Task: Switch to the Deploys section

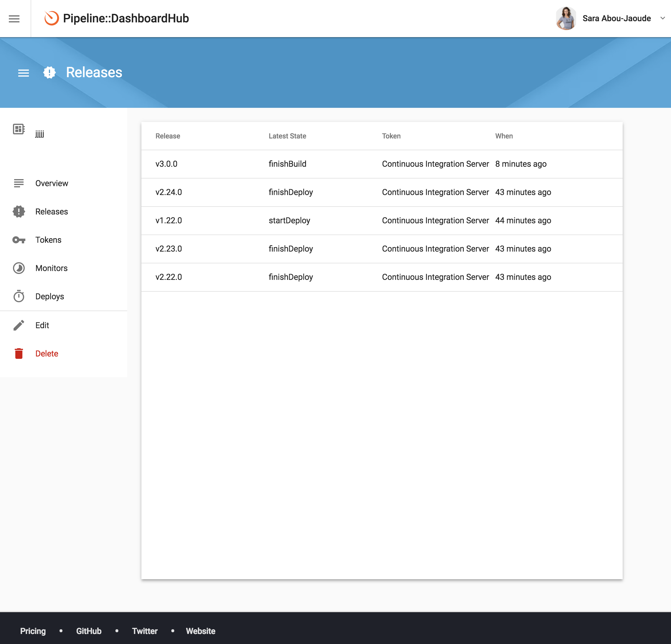Action: 50,296
